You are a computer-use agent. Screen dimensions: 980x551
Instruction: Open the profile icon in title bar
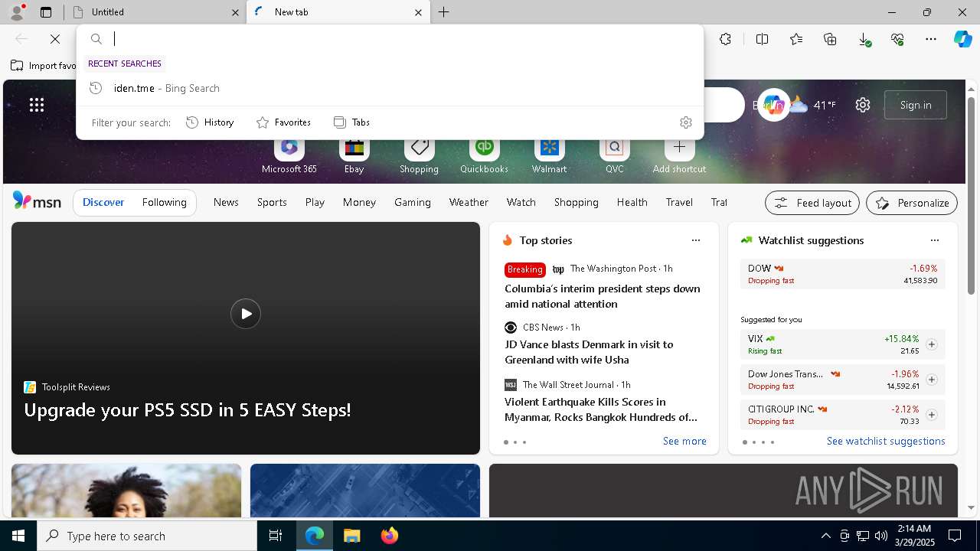[17, 11]
